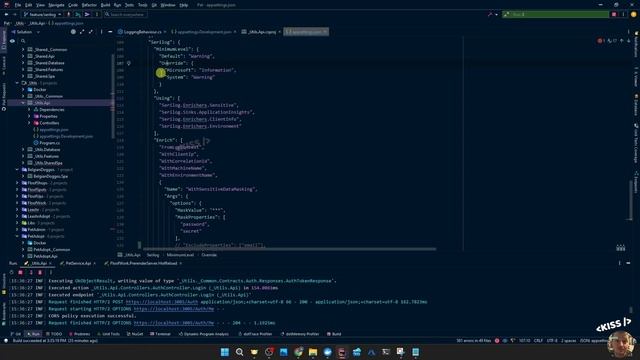Switch to LoggingBehaviour.cs tab
Viewport: 640px width, 360px height.
(x=141, y=32)
